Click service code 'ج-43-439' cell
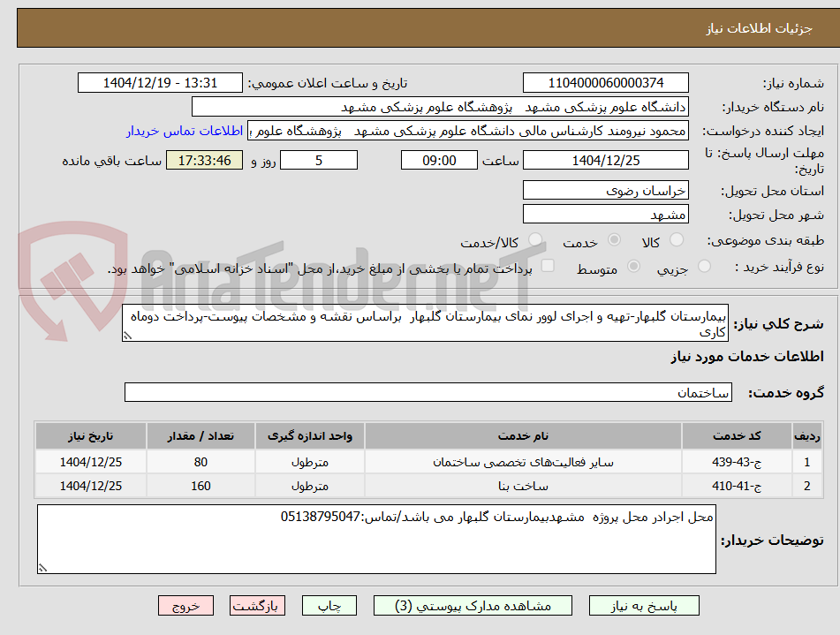 pos(737,462)
